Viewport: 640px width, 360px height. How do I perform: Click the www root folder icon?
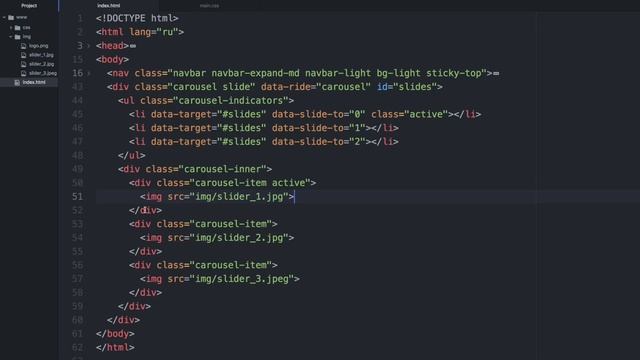pyautogui.click(x=11, y=18)
